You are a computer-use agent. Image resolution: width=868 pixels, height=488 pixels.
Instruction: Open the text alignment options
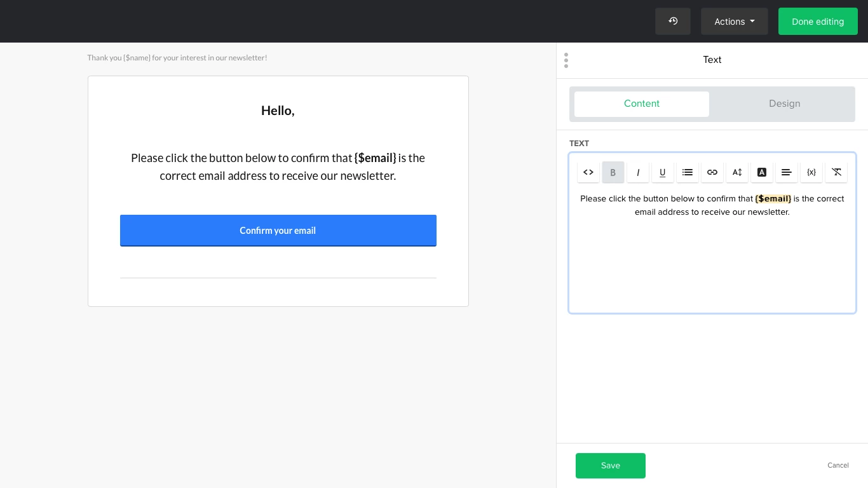click(x=787, y=172)
